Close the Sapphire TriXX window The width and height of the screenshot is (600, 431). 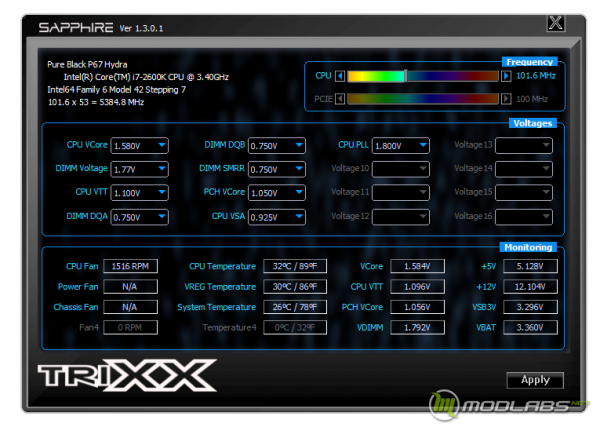[x=556, y=23]
